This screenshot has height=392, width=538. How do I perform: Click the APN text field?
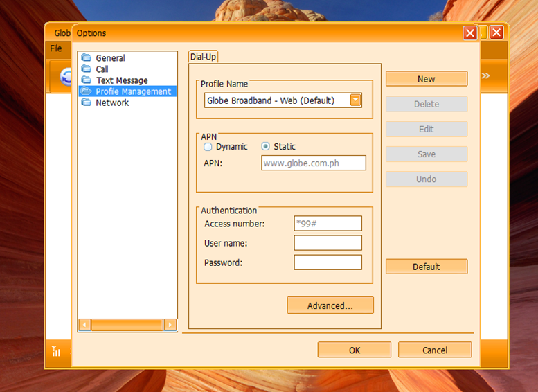click(x=314, y=163)
